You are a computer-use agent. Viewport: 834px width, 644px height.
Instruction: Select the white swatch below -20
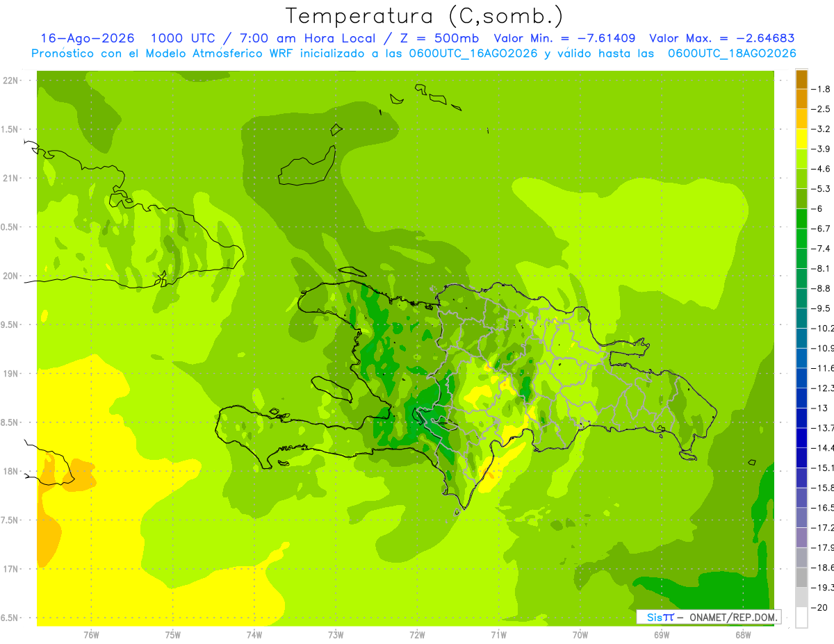tap(801, 617)
